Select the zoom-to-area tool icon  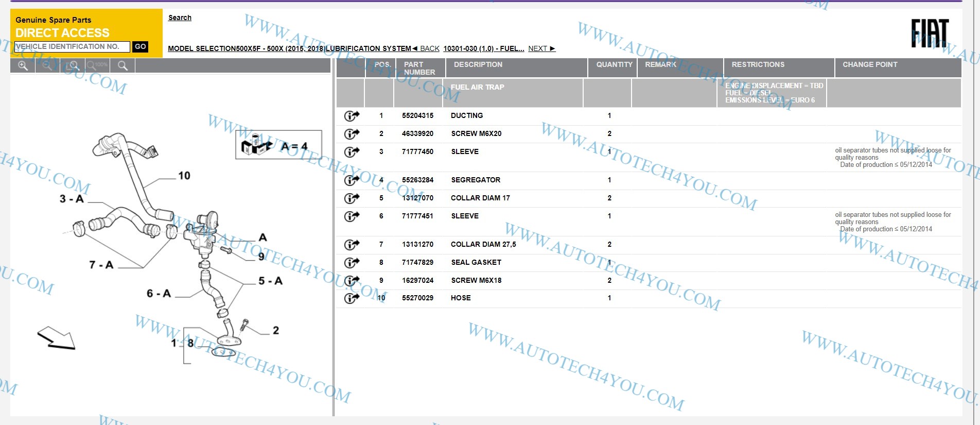(x=73, y=65)
